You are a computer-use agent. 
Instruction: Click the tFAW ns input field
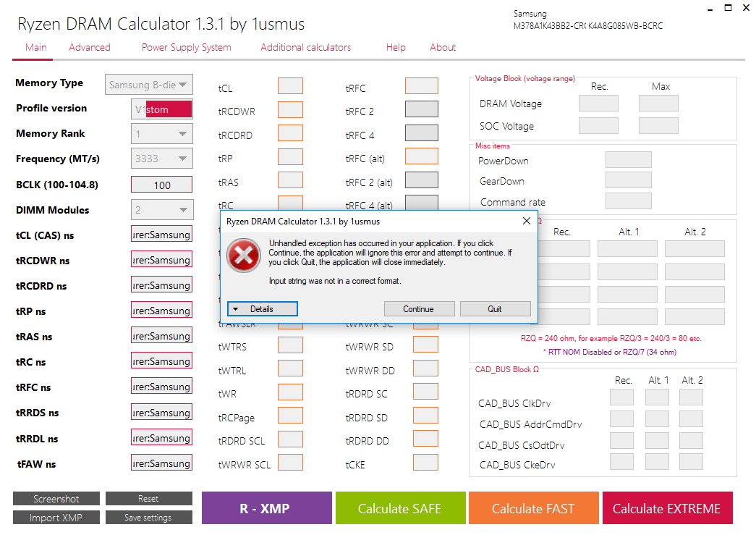tap(161, 463)
